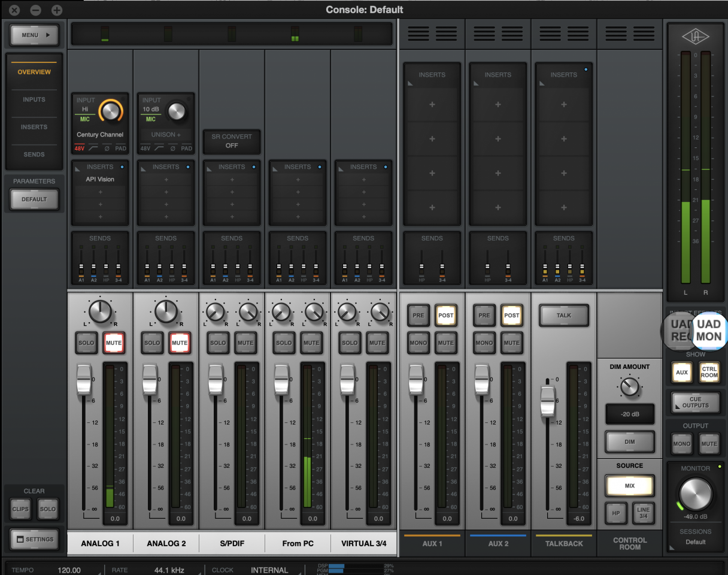Click the S/PDIF left pan knob
728x575 pixels.
tap(215, 311)
